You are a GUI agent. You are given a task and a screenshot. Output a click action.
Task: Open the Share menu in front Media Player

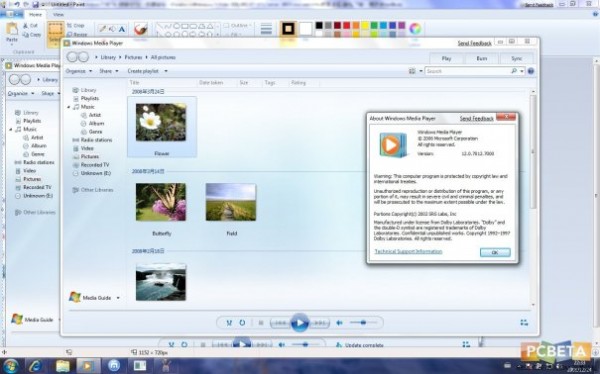coord(109,71)
